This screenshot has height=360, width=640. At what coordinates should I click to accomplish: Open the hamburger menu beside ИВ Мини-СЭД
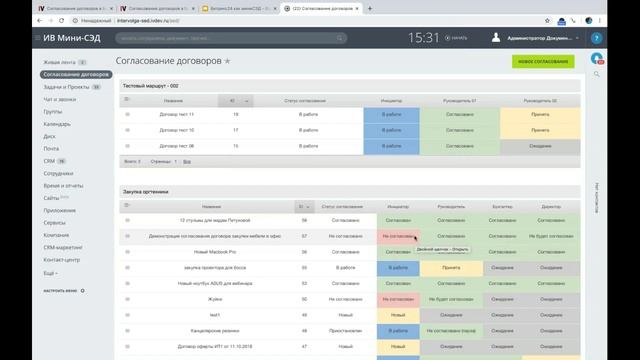(x=37, y=38)
